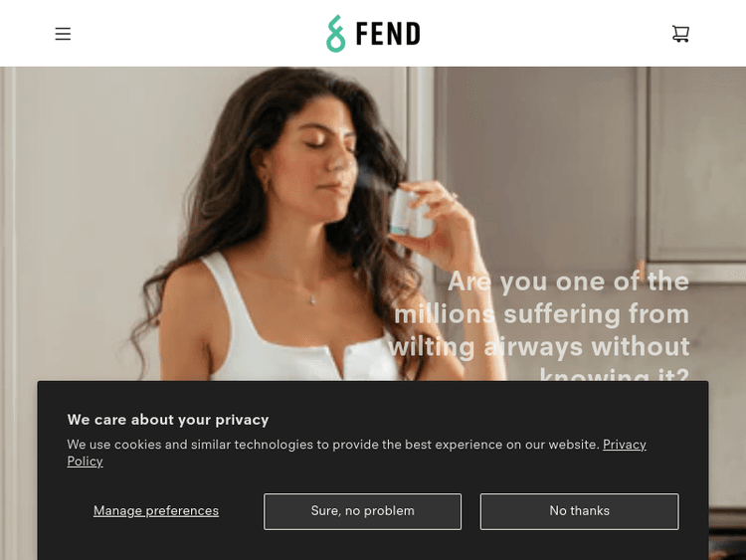
Task: Click the "millions suffering from" headline line
Action: [542, 314]
